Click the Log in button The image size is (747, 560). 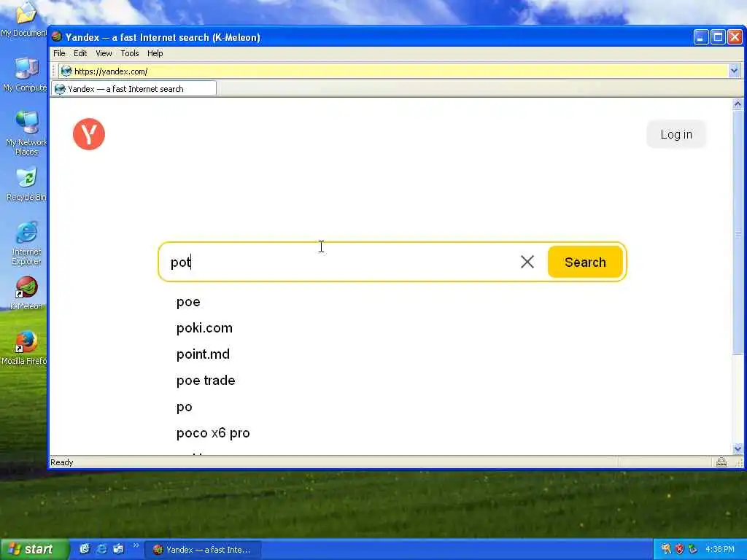tap(676, 134)
